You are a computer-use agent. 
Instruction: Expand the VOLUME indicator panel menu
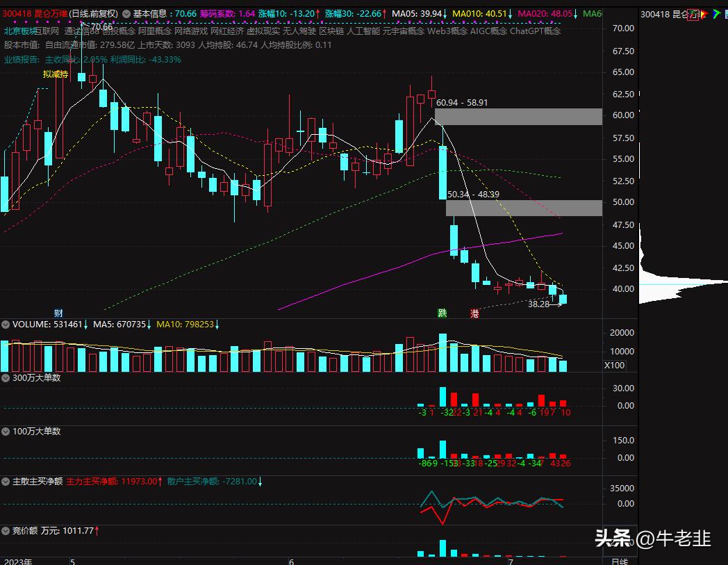pyautogui.click(x=6, y=325)
